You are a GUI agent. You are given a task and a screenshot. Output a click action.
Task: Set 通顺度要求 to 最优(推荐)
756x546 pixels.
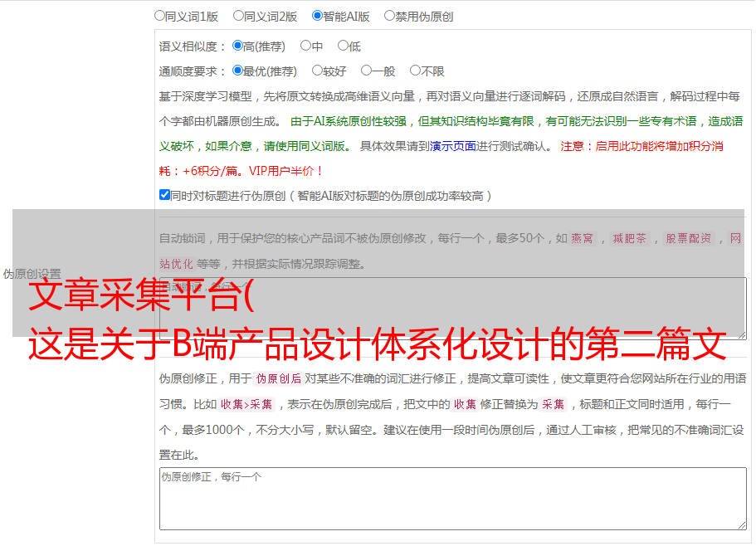(x=237, y=71)
